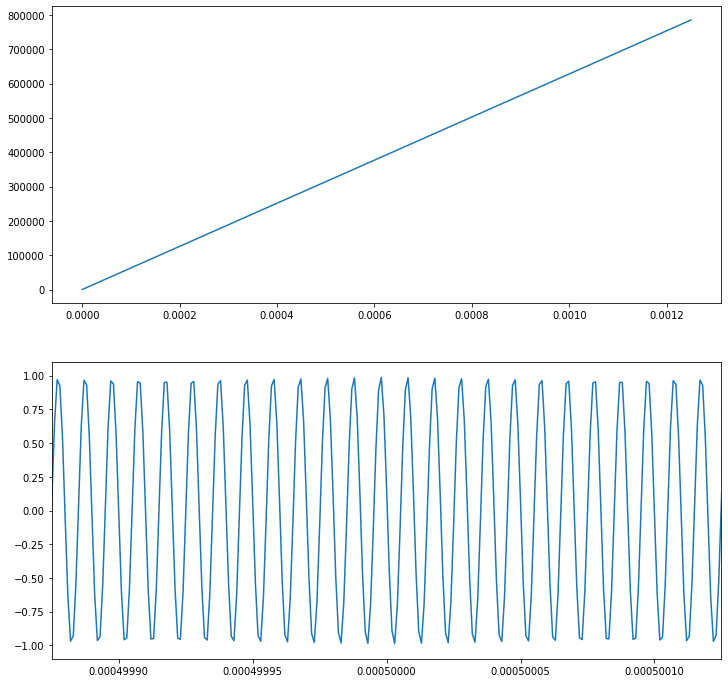Click the 200000 y-axis label
728x683 pixels.
[x=26, y=222]
